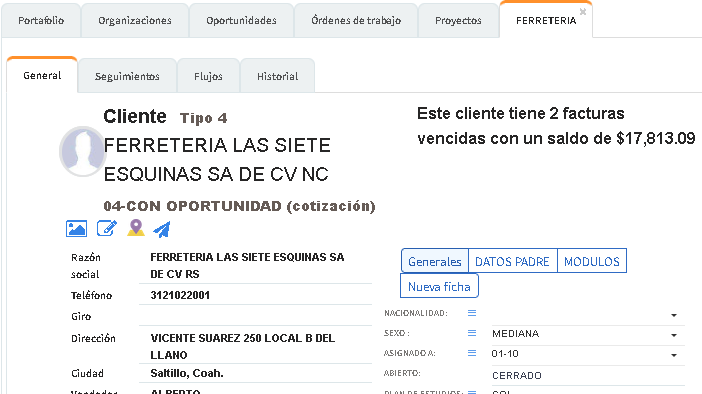
Task: Click the Teléfono field 3121022001
Action: 255,295
